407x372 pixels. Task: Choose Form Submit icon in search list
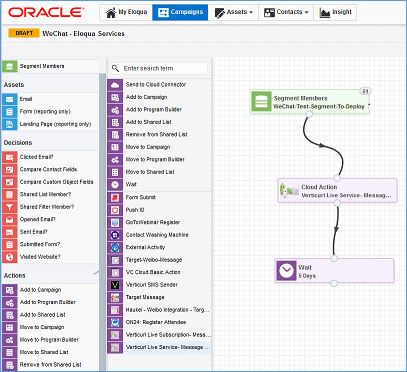pos(115,197)
